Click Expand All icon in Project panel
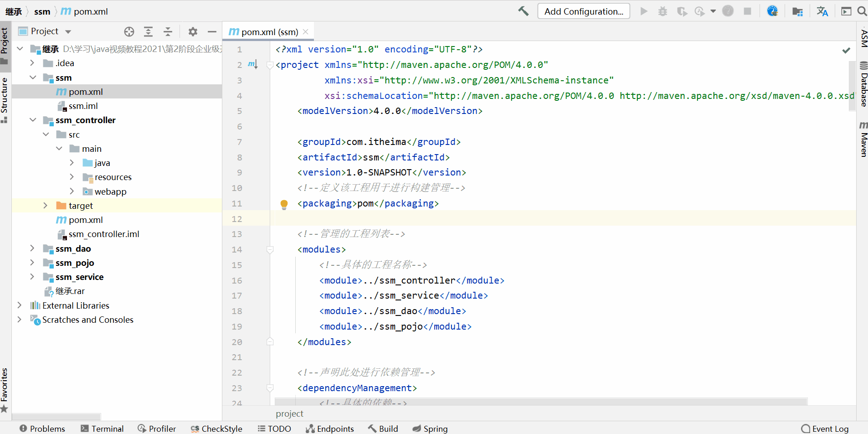The height and width of the screenshot is (434, 868). tap(148, 31)
